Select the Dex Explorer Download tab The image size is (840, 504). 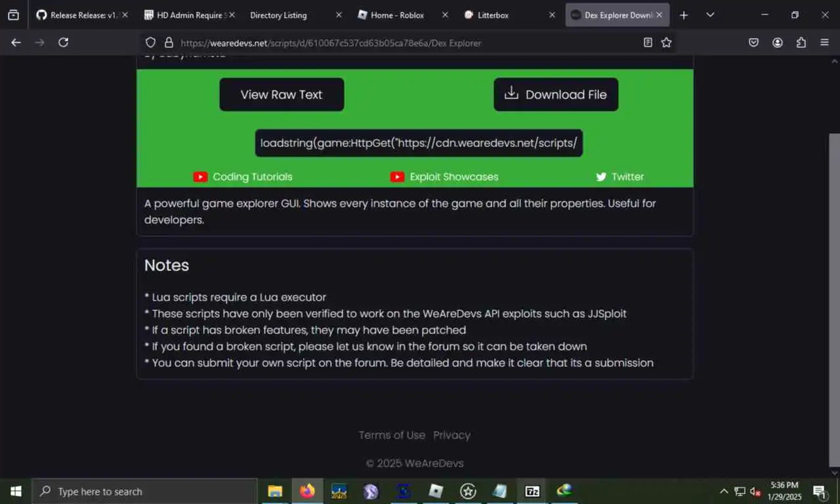coord(618,14)
